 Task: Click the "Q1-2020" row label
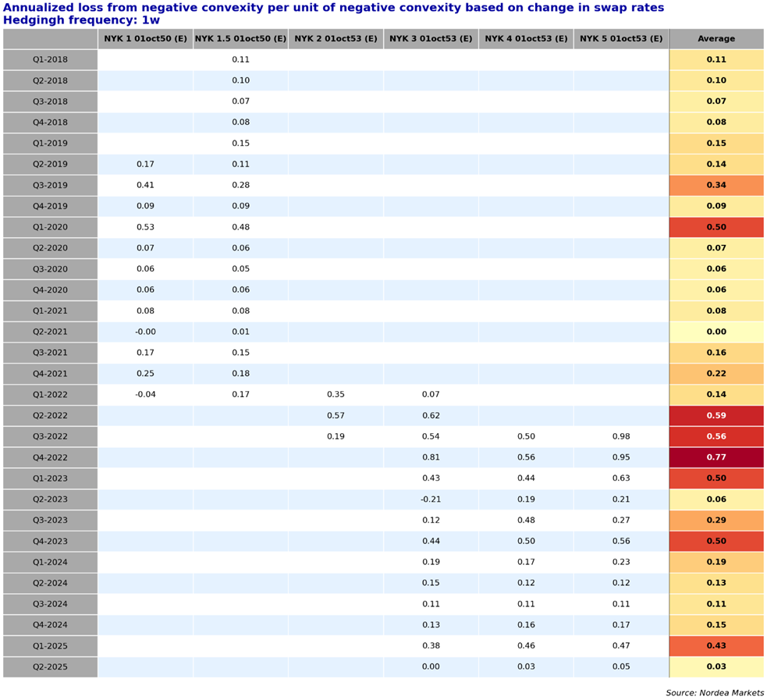pos(51,227)
